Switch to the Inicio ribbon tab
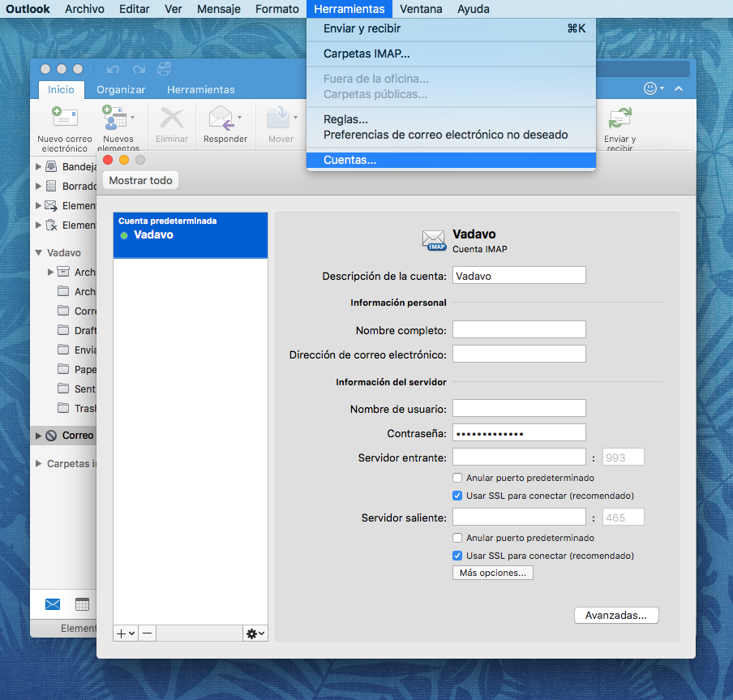Viewport: 733px width, 700px height. 61,90
